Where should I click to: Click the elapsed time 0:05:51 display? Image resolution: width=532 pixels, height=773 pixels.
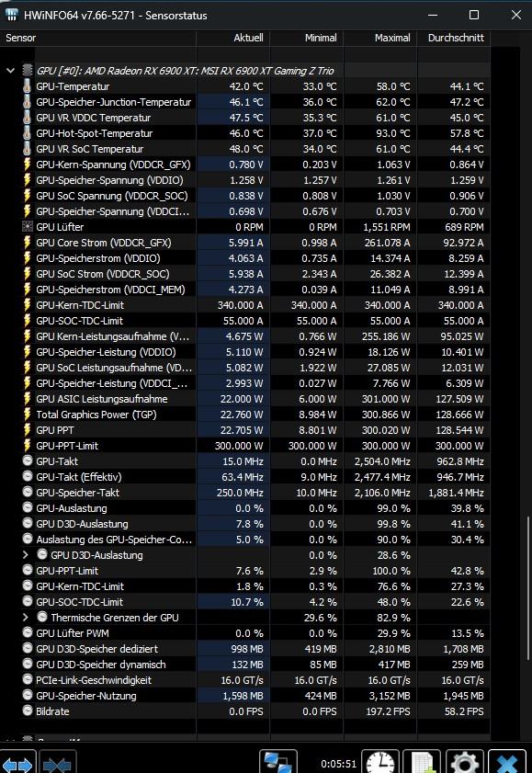(338, 764)
